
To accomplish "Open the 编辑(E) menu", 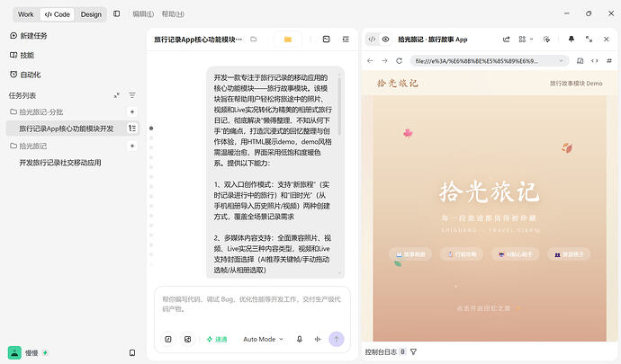I will [143, 13].
